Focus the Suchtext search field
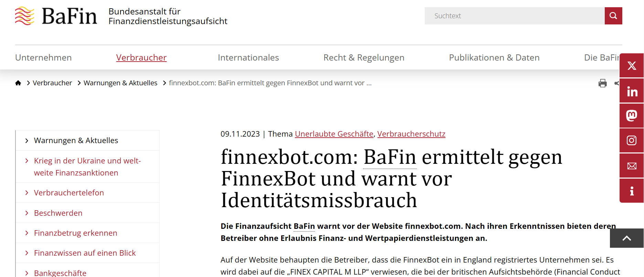Image resolution: width=644 pixels, height=277 pixels. (x=515, y=16)
